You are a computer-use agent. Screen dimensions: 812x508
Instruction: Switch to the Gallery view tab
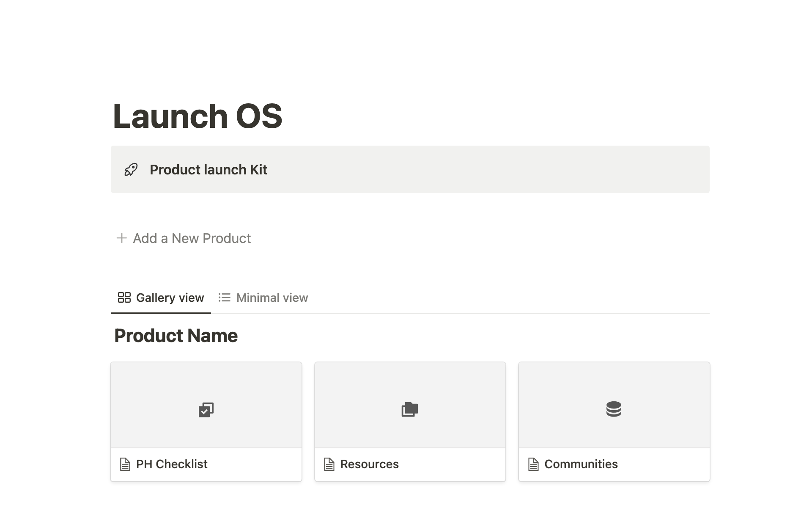[170, 298]
